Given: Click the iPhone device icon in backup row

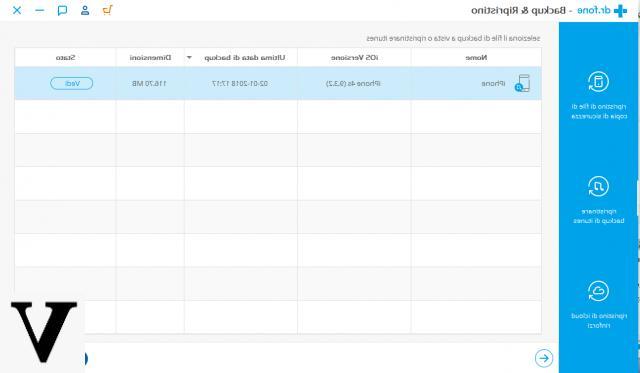Looking at the screenshot, I should (522, 83).
